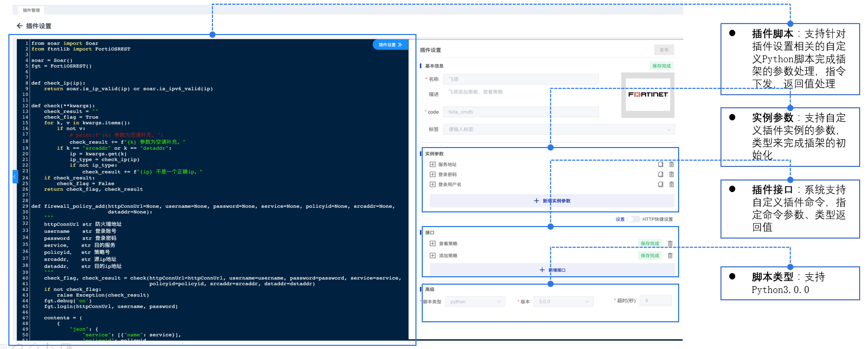The height and width of the screenshot is (349, 868).
Task: Click the 'def firewall_policy_add' code line
Action: 213,206
